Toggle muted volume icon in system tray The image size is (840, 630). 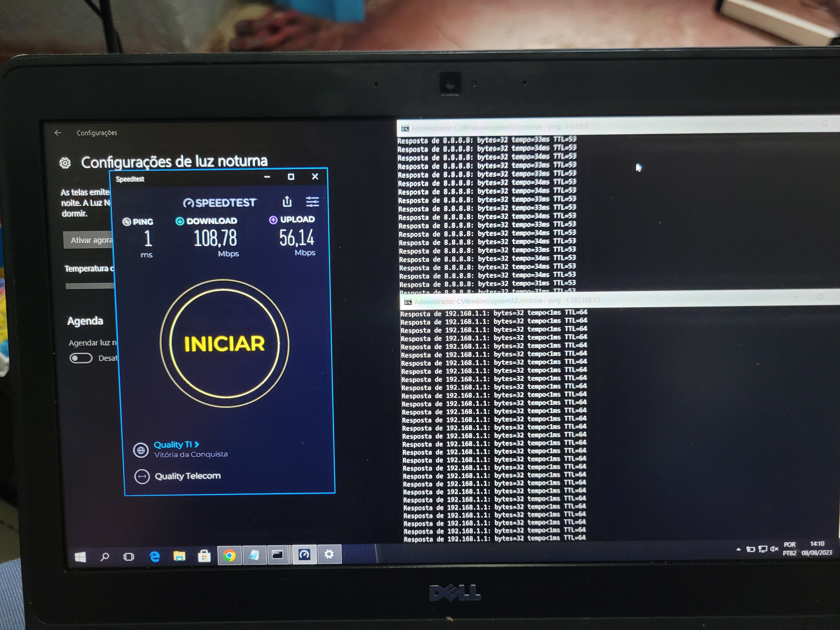coord(774,549)
